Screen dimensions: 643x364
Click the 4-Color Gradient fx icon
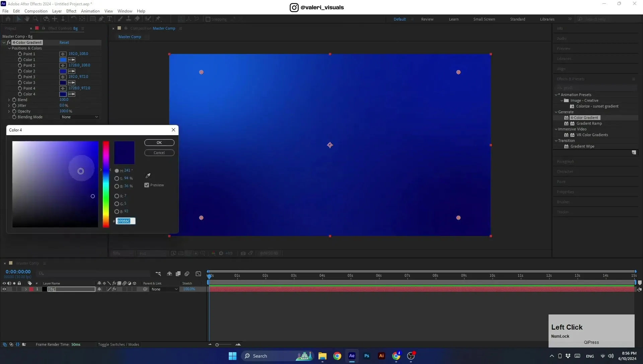coord(9,42)
